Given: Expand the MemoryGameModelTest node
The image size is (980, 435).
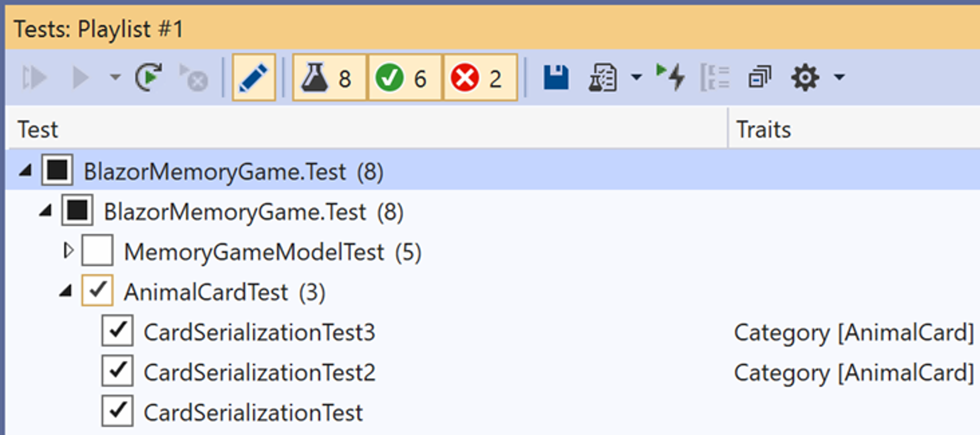Looking at the screenshot, I should (x=68, y=251).
